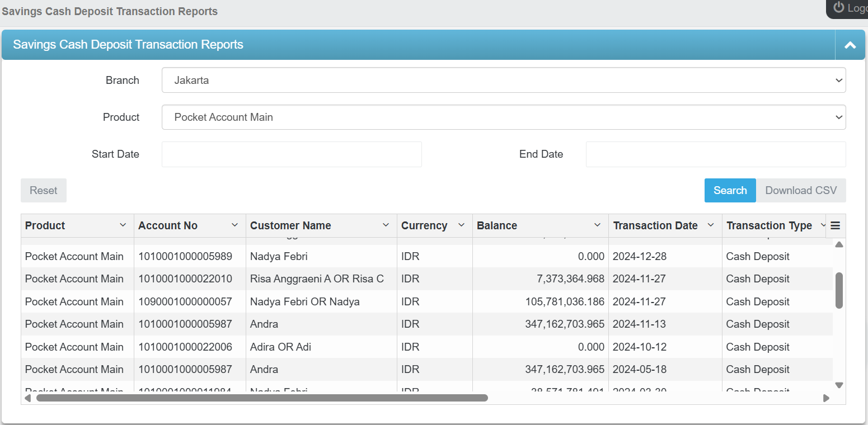The height and width of the screenshot is (425, 868).
Task: Select the Risa Anggraeni A OR Risa C row
Action: tap(317, 279)
